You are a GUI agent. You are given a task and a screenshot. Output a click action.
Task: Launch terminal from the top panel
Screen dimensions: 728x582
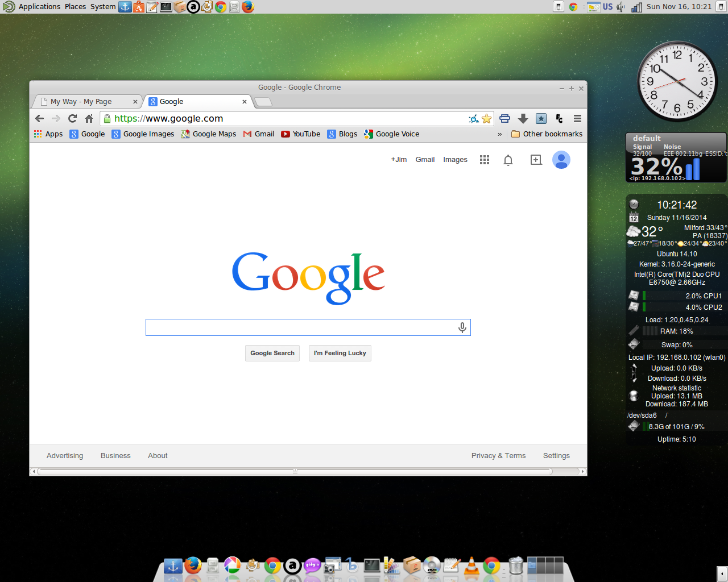click(x=166, y=7)
